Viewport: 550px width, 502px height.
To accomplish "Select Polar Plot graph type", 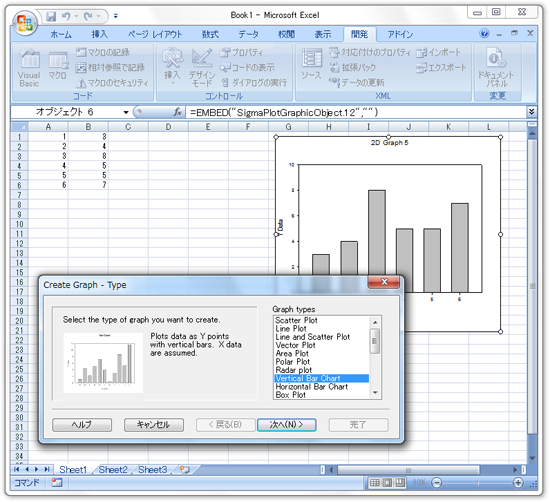I will 293,362.
